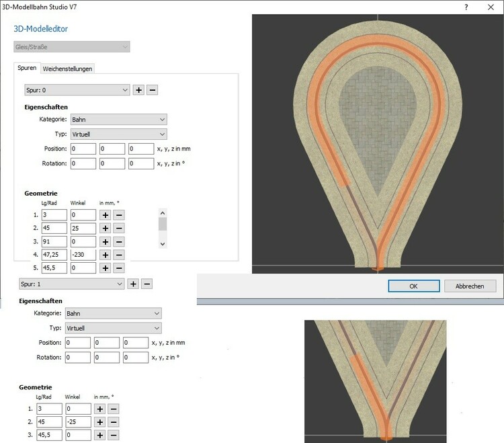Add geometry segment after row 4 with 47,25

(x=106, y=255)
